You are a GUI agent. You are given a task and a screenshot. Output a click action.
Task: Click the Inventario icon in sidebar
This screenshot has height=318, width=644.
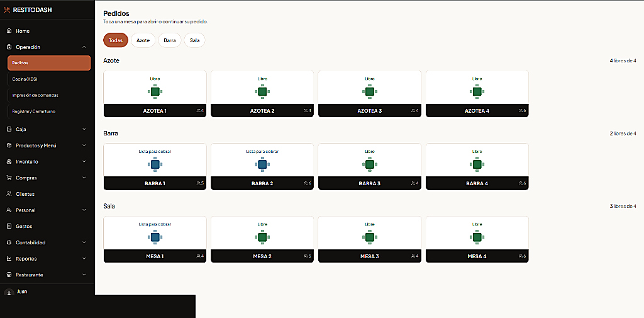tap(9, 162)
